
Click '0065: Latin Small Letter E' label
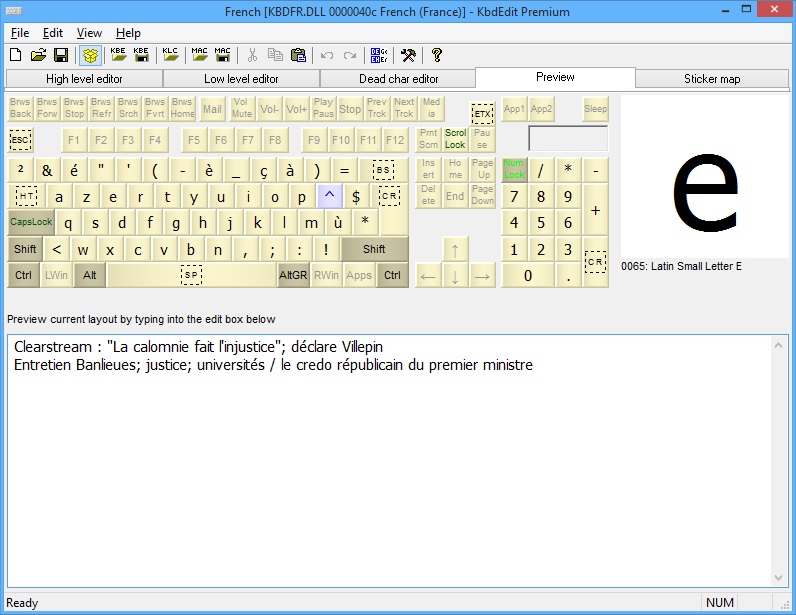(681, 266)
